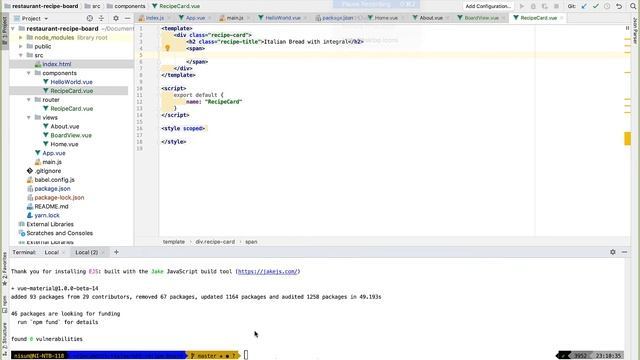Hide the Terminal panel with minus icon
The height and width of the screenshot is (360, 640).
(x=624, y=252)
